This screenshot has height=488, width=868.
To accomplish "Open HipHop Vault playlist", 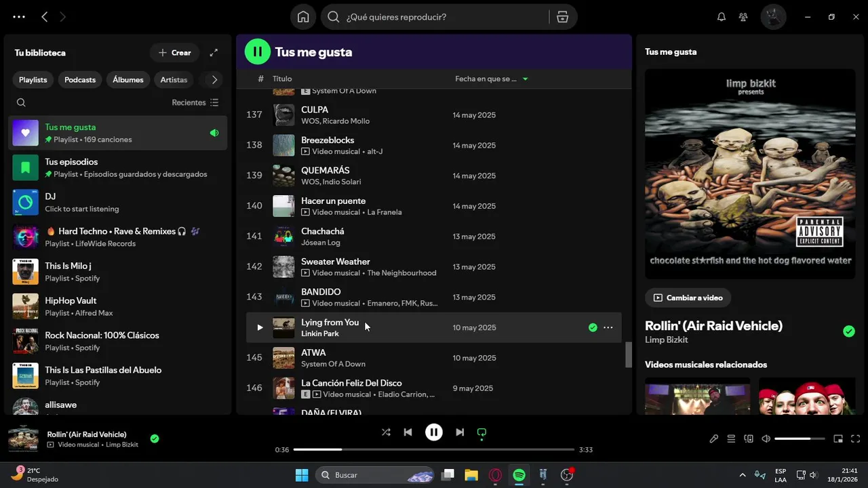I will [x=118, y=306].
